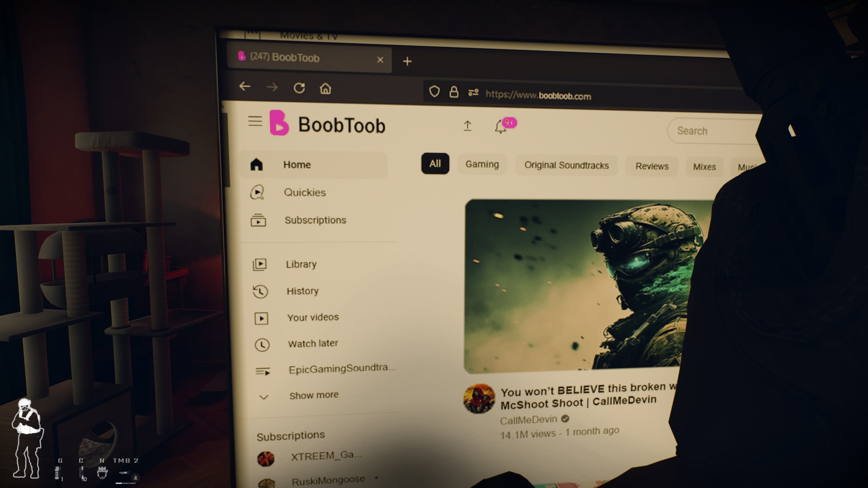The width and height of the screenshot is (868, 488).
Task: Open a new browser tab with the plus button
Action: (407, 61)
